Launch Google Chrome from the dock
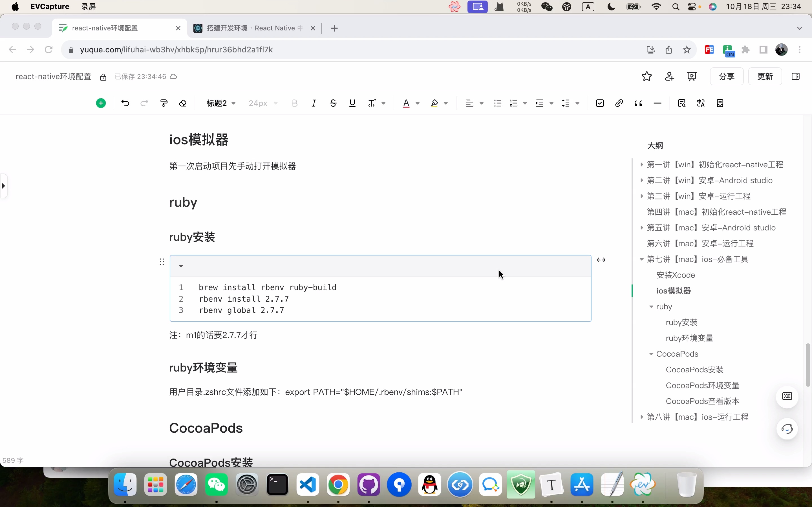 pos(338,484)
